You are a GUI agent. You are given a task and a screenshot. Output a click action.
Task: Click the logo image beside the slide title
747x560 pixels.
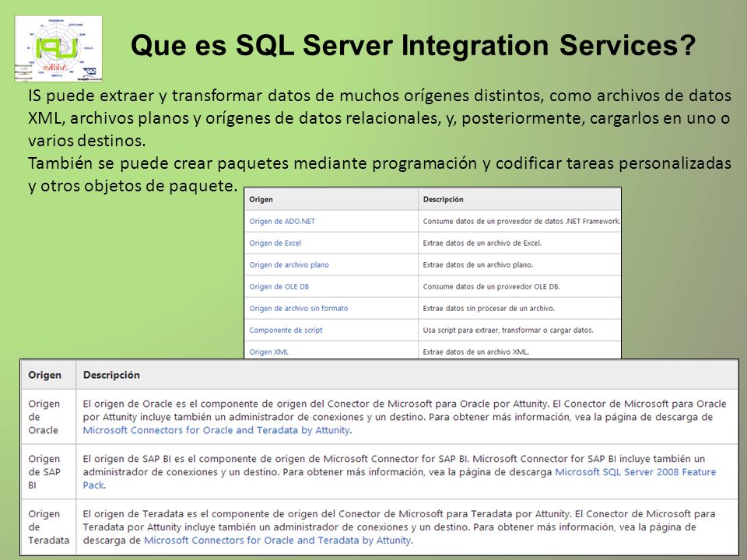tap(58, 48)
